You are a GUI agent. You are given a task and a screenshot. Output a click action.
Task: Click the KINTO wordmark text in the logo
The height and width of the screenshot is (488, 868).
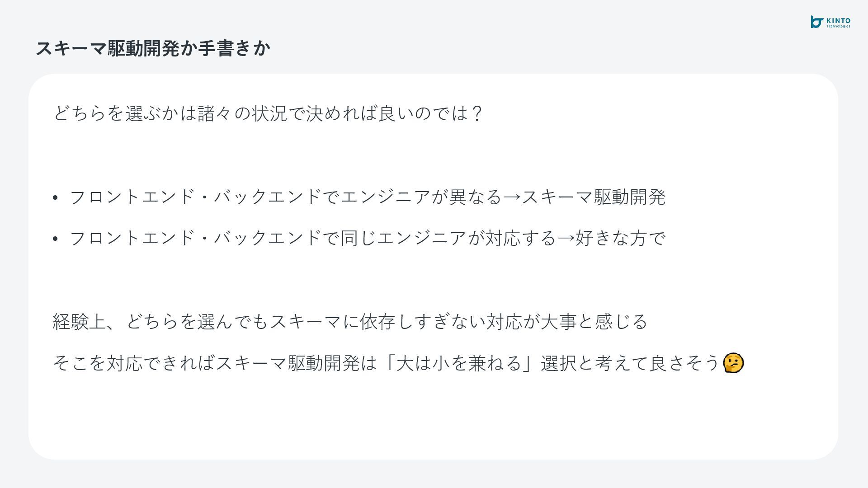tap(838, 21)
